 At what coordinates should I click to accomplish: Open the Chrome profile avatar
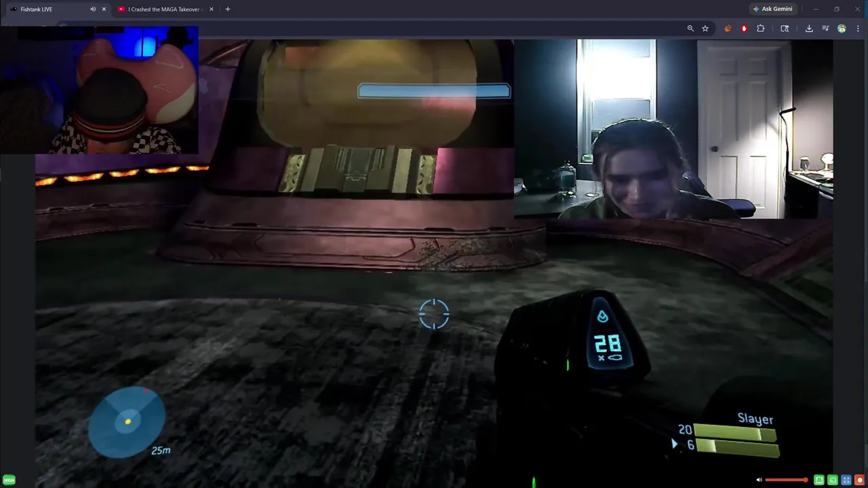coord(842,28)
